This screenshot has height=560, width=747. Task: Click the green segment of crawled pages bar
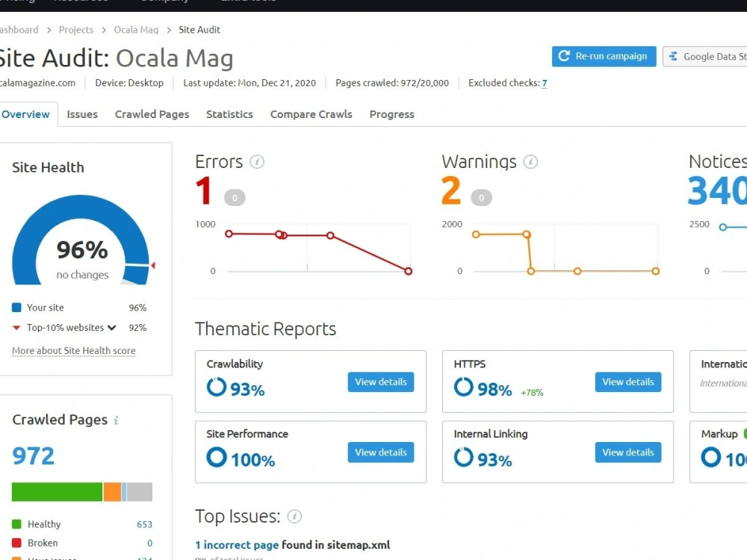click(58, 492)
